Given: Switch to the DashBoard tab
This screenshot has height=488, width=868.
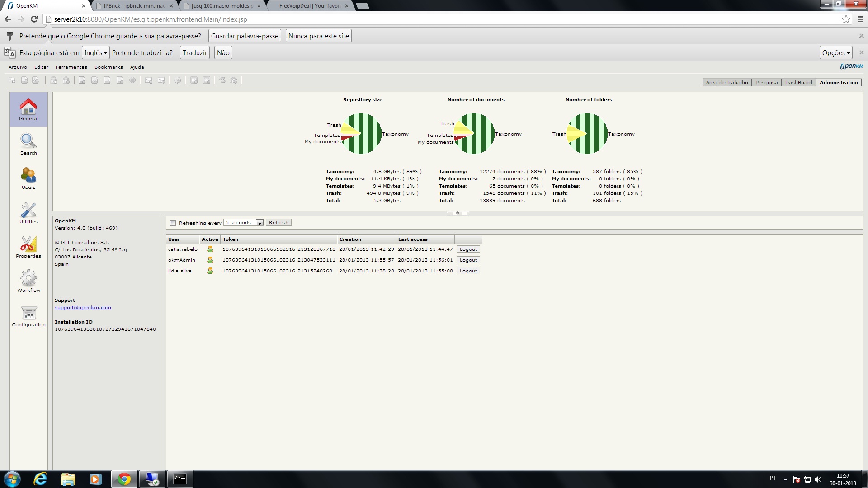Looking at the screenshot, I should (798, 82).
